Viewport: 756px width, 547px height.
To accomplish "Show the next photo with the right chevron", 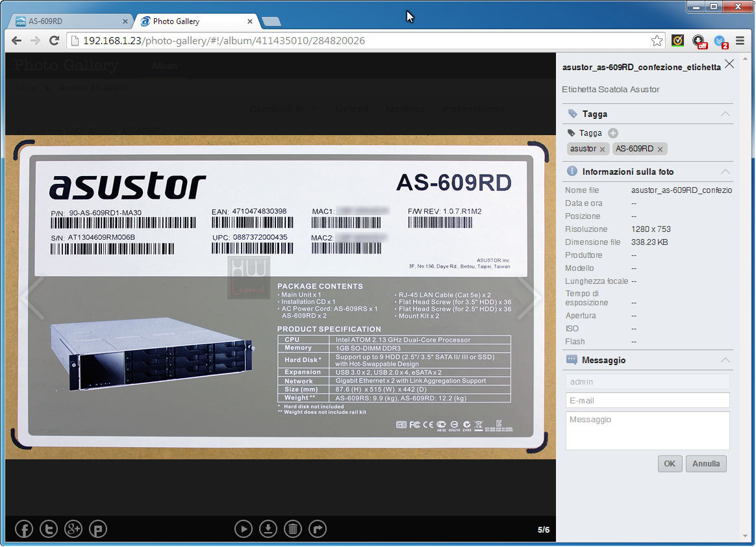I will [x=529, y=298].
